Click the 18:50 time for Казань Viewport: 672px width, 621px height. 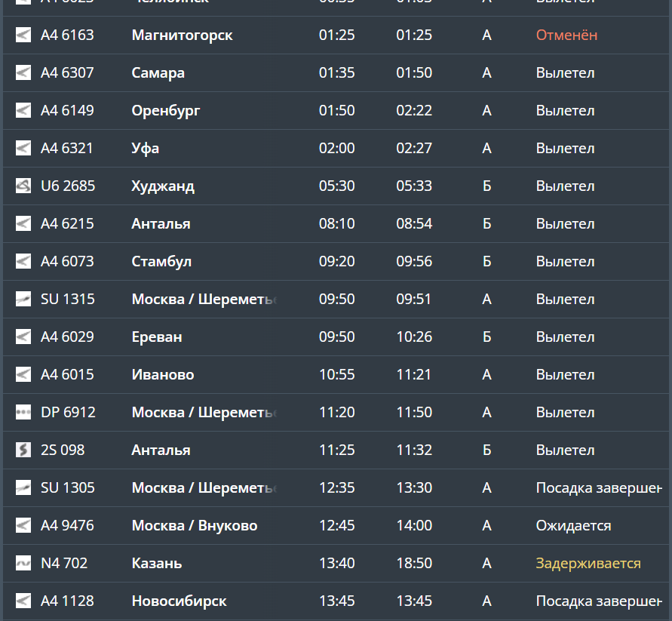414,563
